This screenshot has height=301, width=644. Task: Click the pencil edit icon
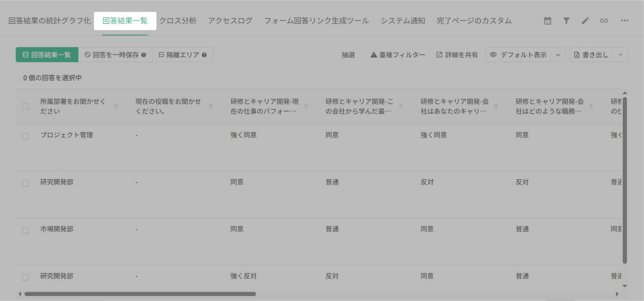click(x=585, y=21)
